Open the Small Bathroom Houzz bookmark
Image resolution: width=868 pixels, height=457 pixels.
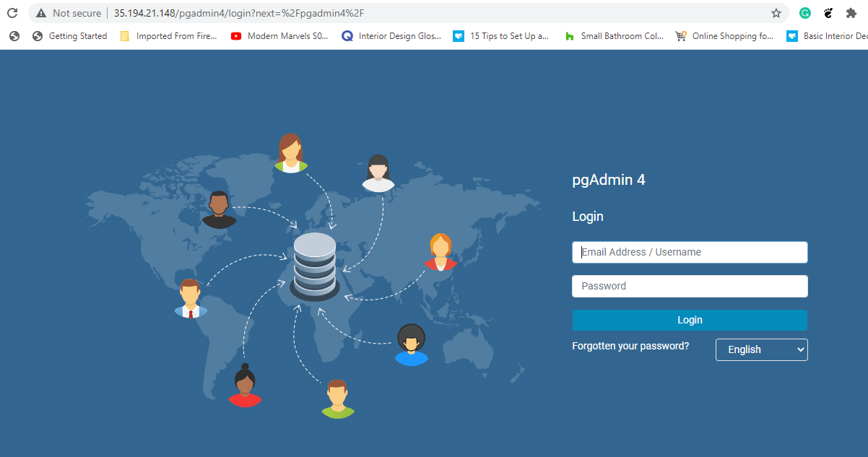tap(614, 36)
